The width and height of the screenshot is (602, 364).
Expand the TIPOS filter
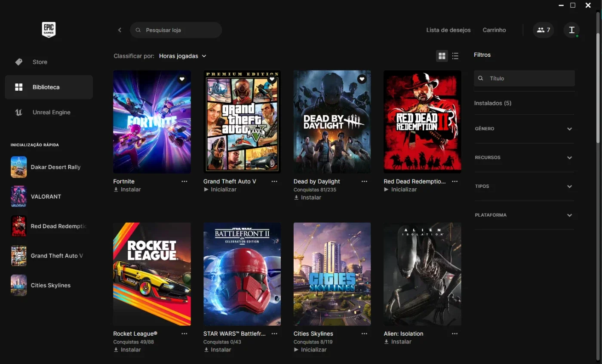pos(524,187)
